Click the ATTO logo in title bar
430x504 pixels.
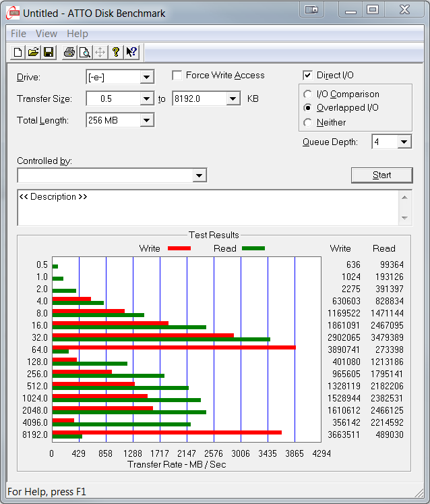[x=11, y=12]
